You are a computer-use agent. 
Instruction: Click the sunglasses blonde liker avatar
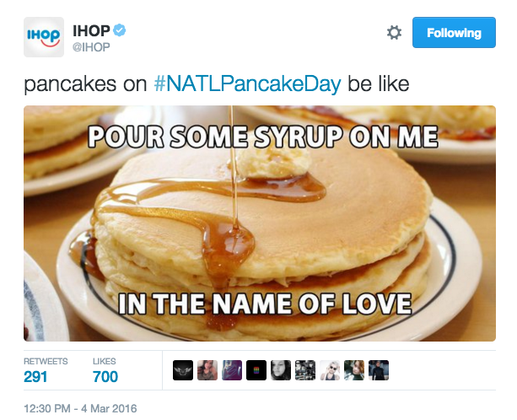point(330,370)
